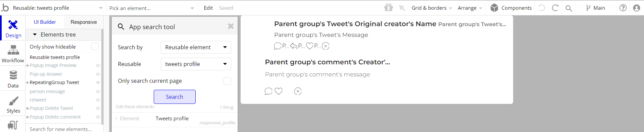Close the App search tool panel
The width and height of the screenshot is (644, 132).
[x=231, y=26]
